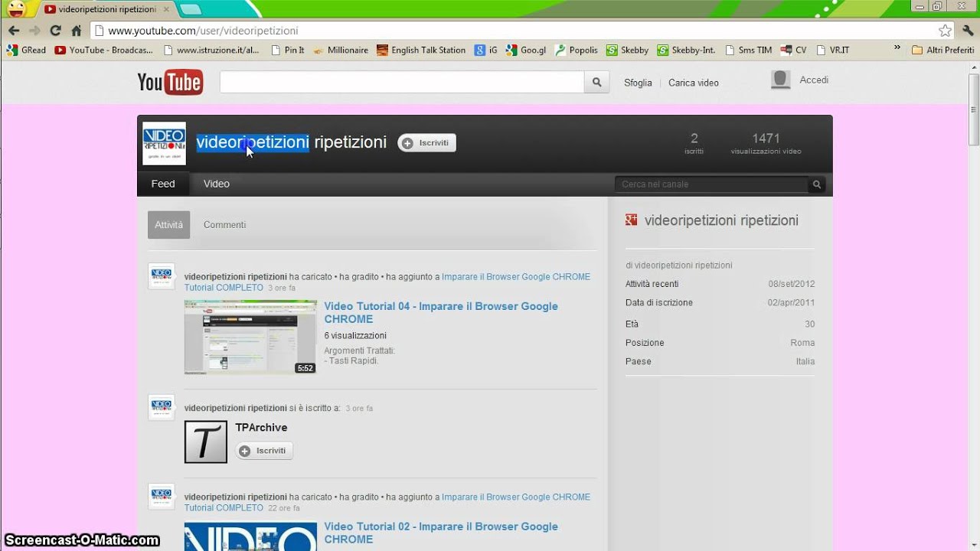Click Iscriviti button in channel header

tap(426, 143)
